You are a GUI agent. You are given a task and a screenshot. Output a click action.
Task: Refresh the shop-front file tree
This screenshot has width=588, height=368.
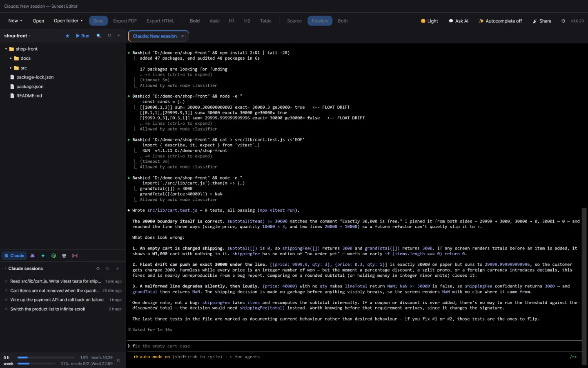coord(109,36)
